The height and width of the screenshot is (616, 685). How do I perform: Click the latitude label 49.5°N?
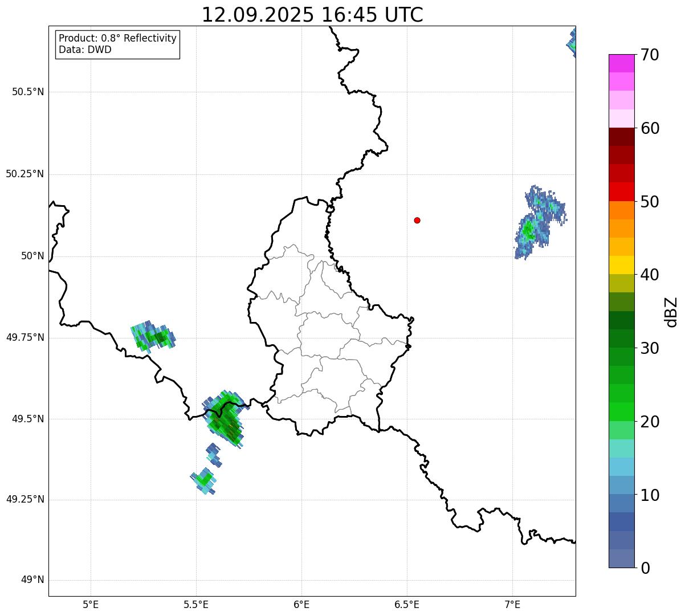click(x=28, y=419)
